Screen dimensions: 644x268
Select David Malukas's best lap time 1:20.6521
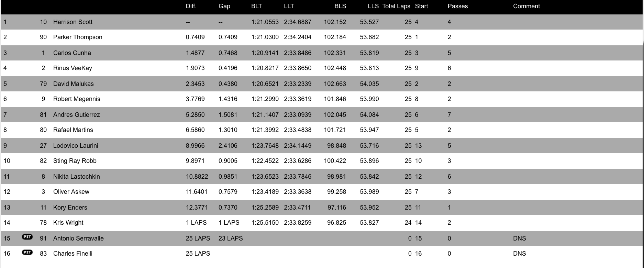click(265, 84)
